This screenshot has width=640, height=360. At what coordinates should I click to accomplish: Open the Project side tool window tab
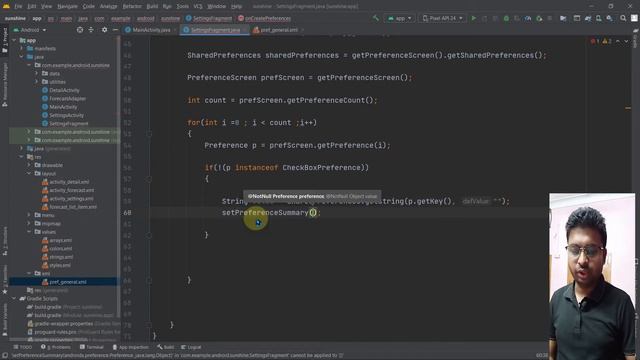click(x=5, y=41)
